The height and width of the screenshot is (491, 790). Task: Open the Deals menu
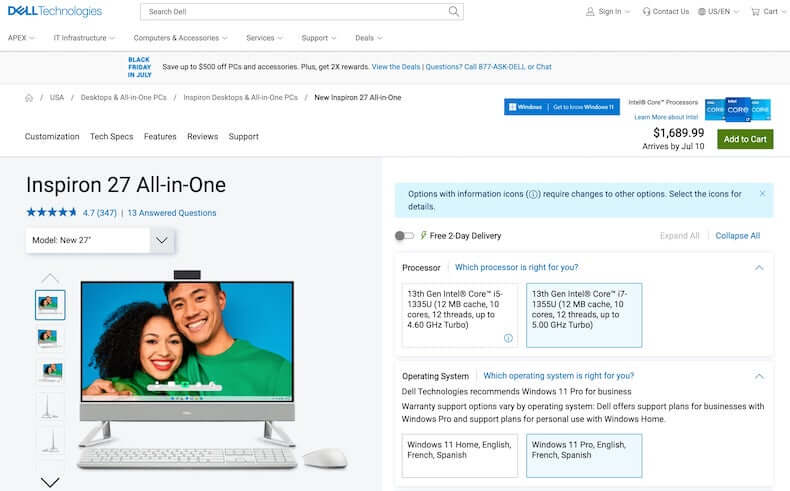point(368,38)
